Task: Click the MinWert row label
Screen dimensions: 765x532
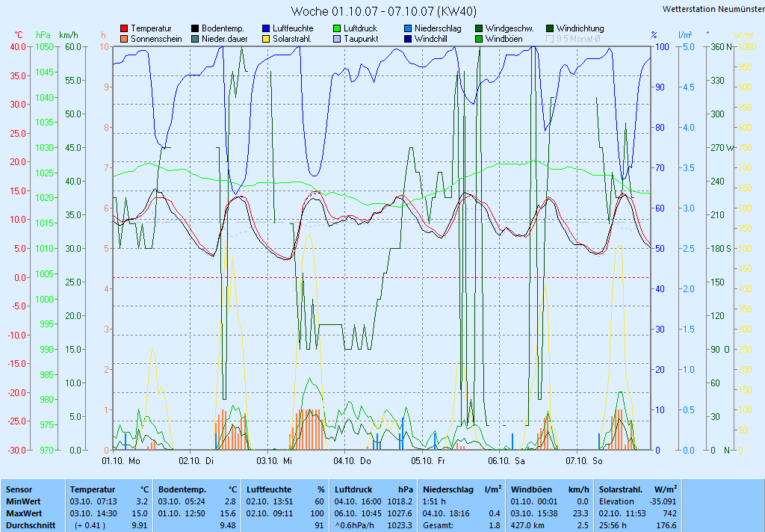Action: tap(23, 501)
